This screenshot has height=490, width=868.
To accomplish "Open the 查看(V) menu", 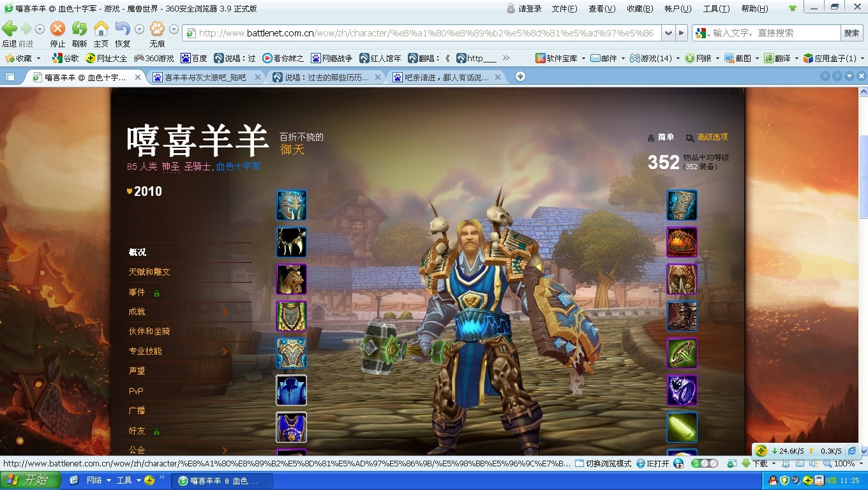I will click(x=602, y=8).
